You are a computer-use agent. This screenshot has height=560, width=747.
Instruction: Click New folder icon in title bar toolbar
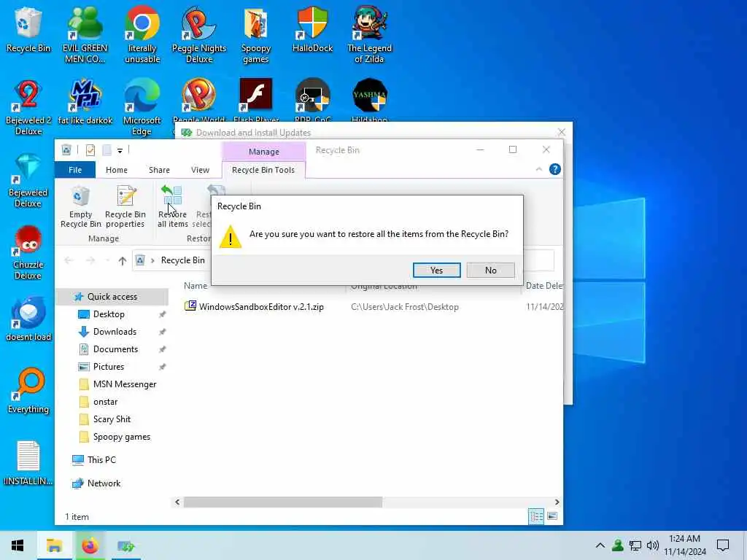107,150
